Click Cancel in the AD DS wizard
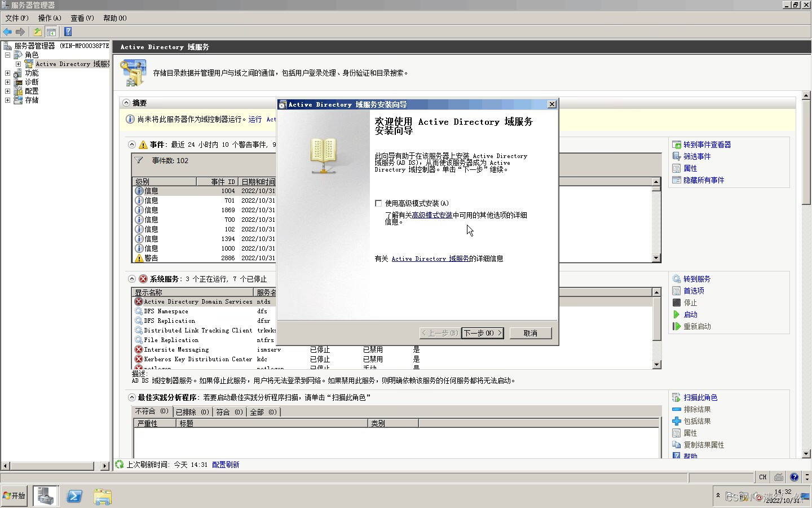Viewport: 812px width, 508px height. 531,333
